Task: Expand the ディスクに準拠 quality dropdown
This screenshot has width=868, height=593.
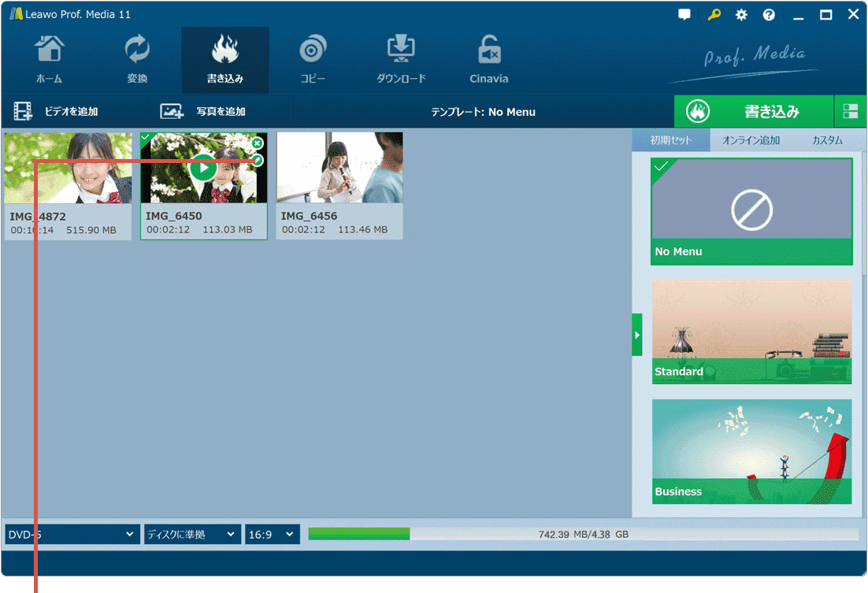Action: pos(191,535)
